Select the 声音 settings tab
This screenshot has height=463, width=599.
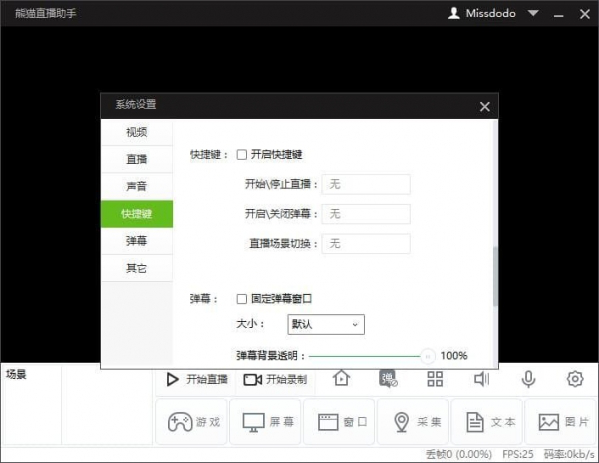coord(137,186)
